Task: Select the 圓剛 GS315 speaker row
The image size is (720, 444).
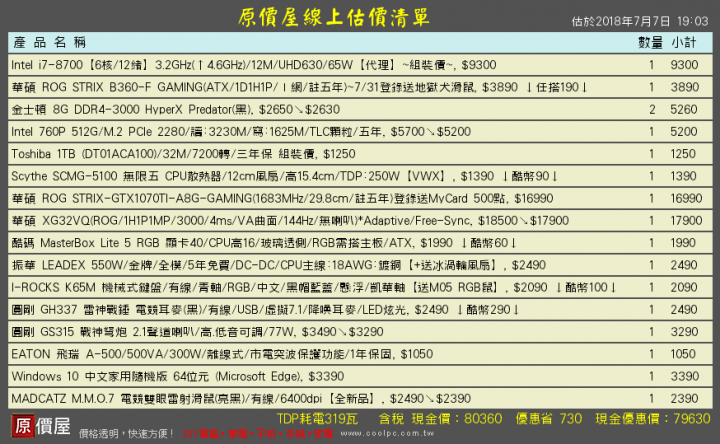Action: coord(360,332)
